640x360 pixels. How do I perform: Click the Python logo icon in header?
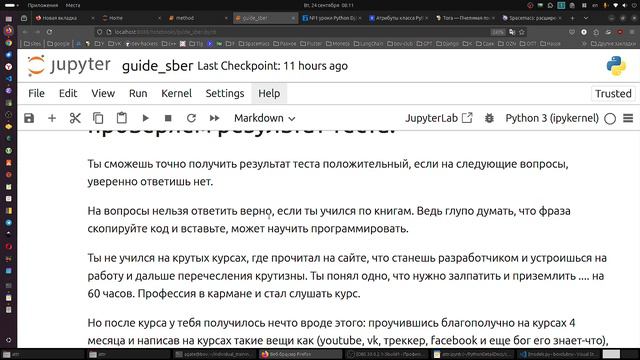click(616, 66)
